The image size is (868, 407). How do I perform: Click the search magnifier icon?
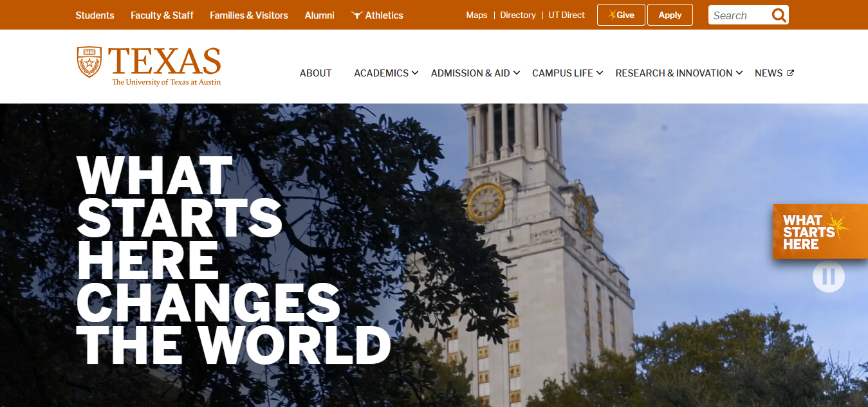click(x=779, y=15)
